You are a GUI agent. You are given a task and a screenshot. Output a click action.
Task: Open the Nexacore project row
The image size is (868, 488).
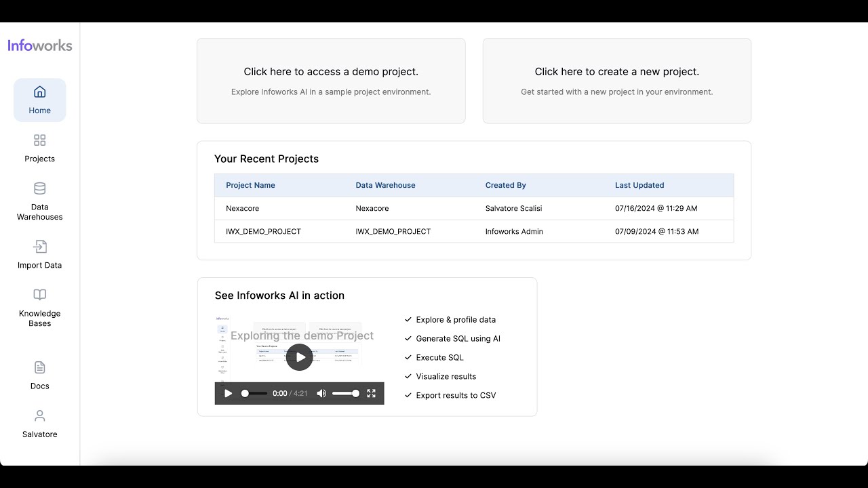(474, 208)
